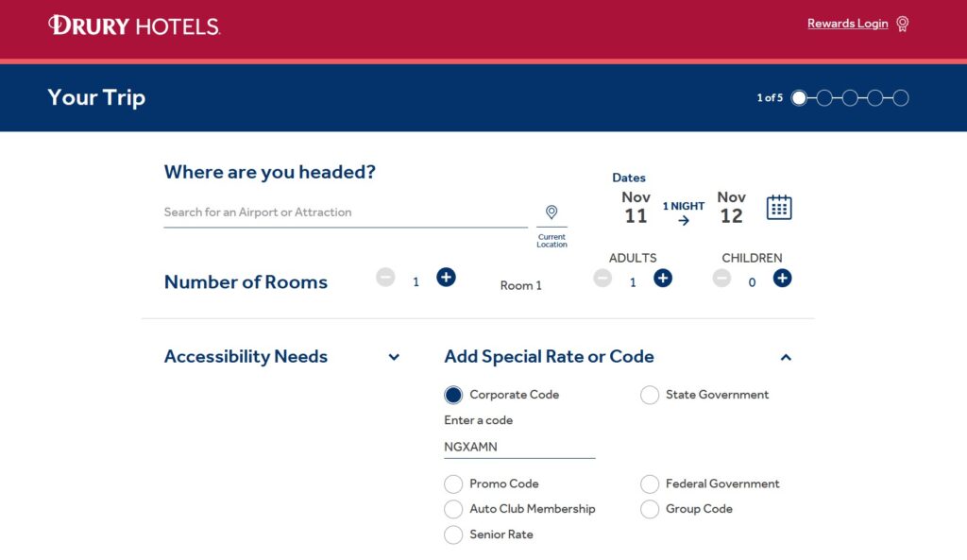
Task: Click the fifth step progress circle
Action: coord(900,98)
